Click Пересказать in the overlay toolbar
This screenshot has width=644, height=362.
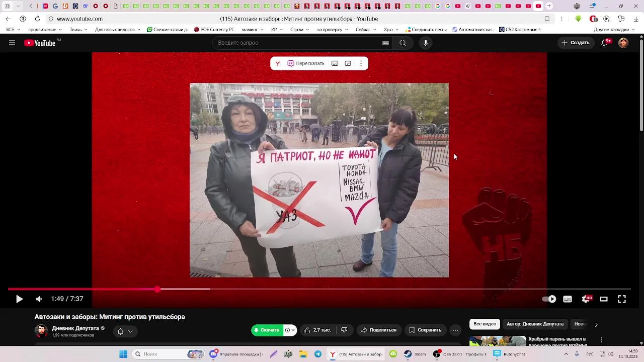click(x=306, y=63)
